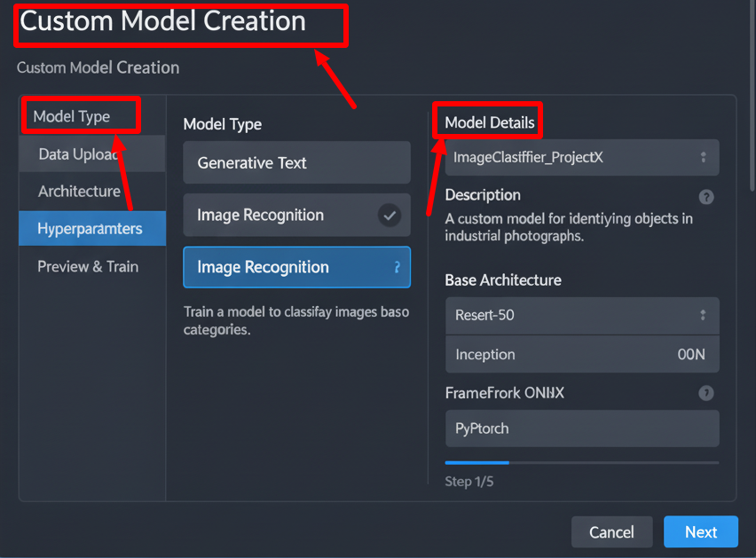Select the Hyperparamters sidebar item

(x=90, y=229)
